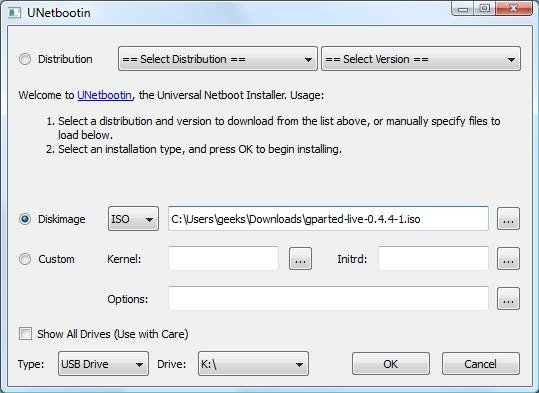Expand the Select Distribution dropdown
This screenshot has height=393, width=539.
218,59
